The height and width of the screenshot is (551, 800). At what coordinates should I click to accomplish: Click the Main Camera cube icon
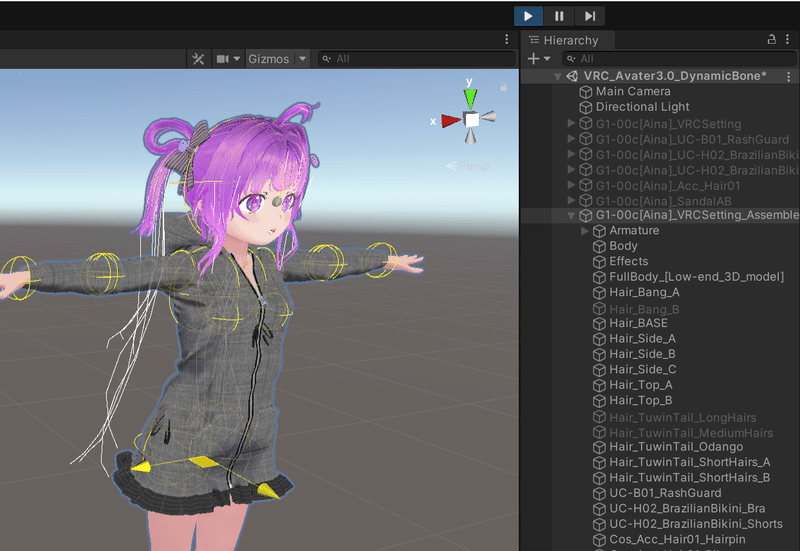586,92
